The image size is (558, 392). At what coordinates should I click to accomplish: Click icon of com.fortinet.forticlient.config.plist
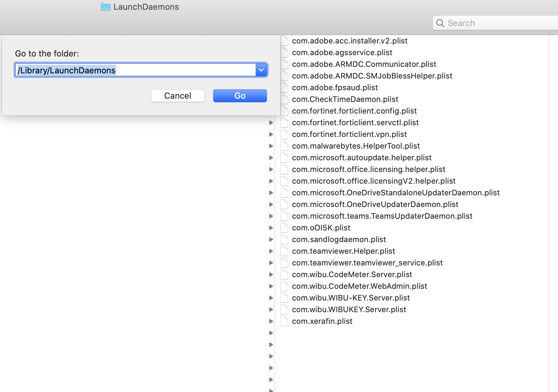tap(284, 111)
